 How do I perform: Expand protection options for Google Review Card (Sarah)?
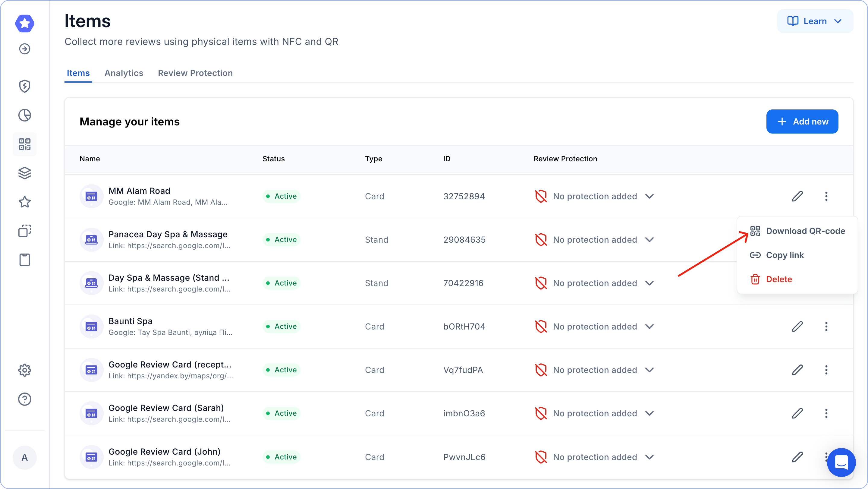point(649,413)
